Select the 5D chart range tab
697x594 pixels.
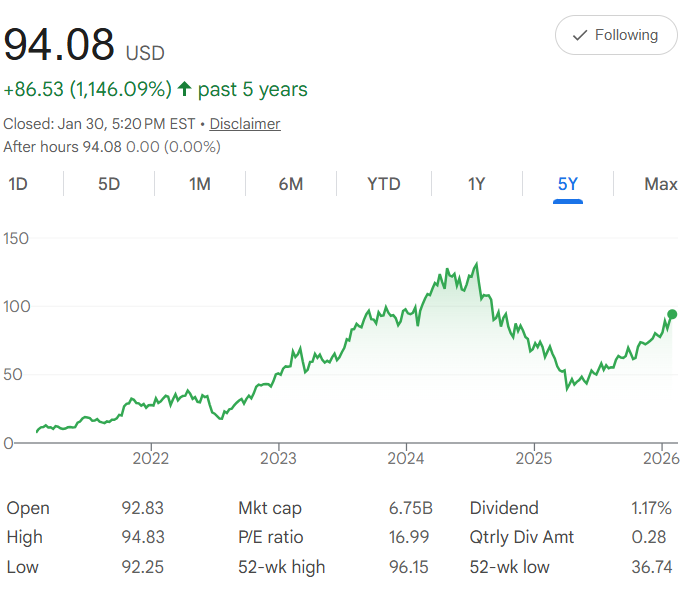click(109, 184)
